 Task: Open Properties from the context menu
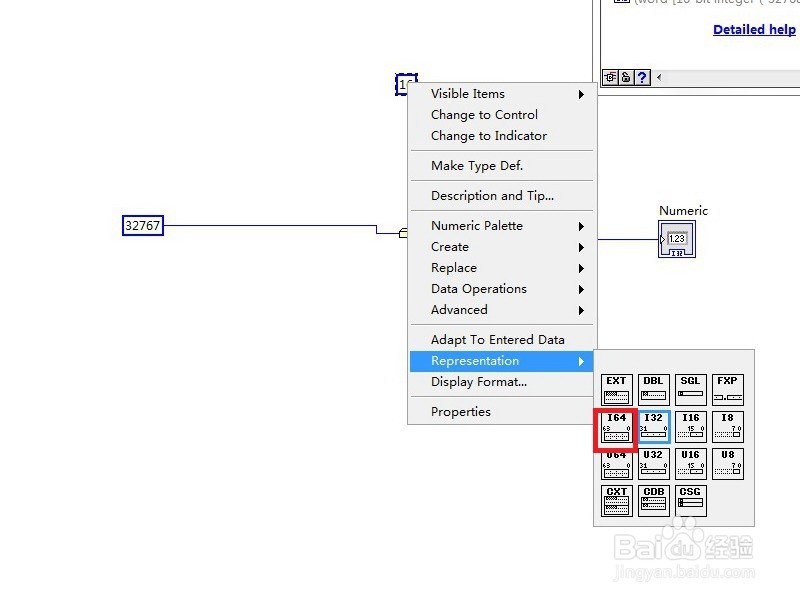(x=502, y=412)
